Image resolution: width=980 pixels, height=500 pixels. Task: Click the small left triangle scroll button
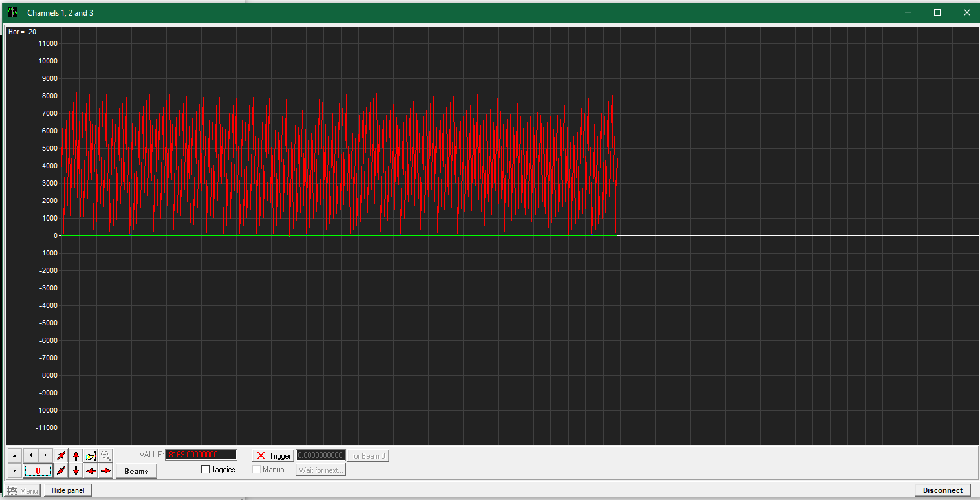click(30, 455)
